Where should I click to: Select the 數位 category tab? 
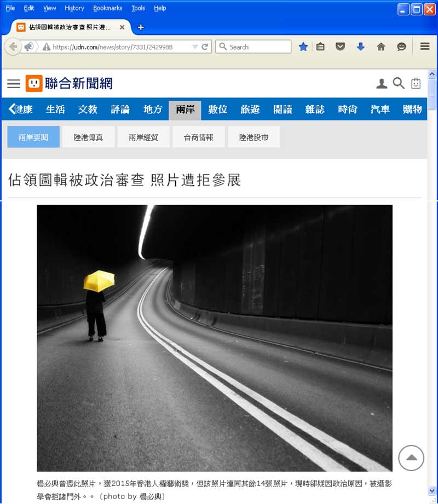tap(218, 109)
